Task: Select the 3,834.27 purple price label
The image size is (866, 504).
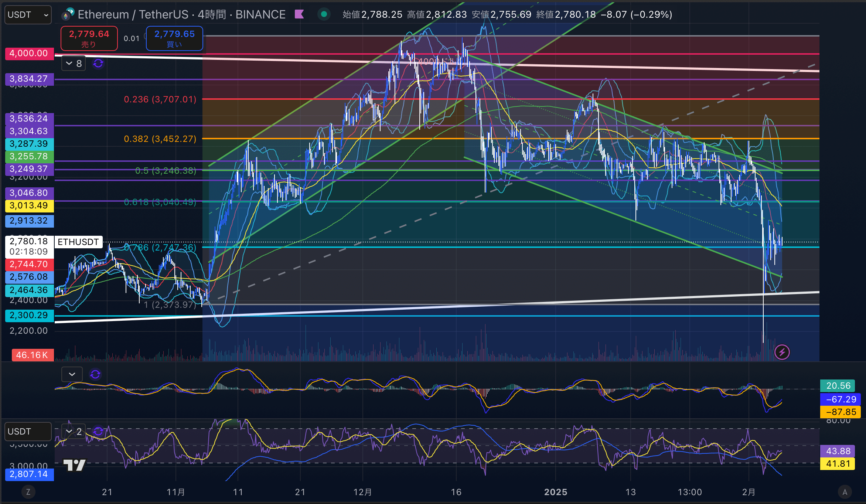Action: [x=29, y=79]
